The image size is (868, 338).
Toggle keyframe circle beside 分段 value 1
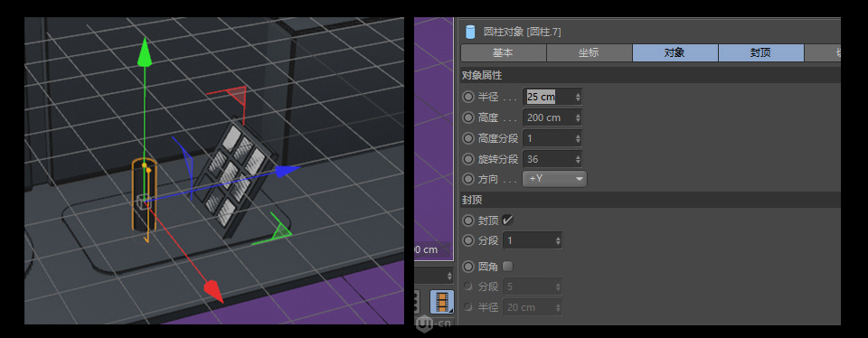(468, 240)
